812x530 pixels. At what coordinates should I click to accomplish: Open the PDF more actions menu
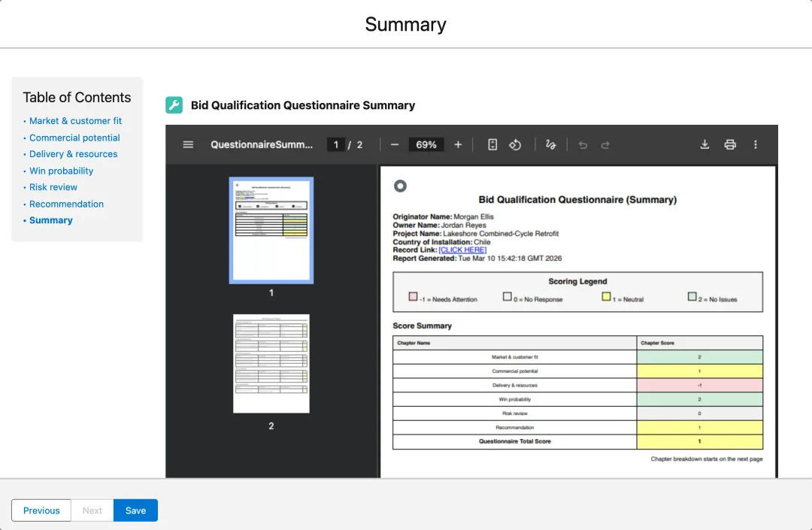pyautogui.click(x=755, y=144)
